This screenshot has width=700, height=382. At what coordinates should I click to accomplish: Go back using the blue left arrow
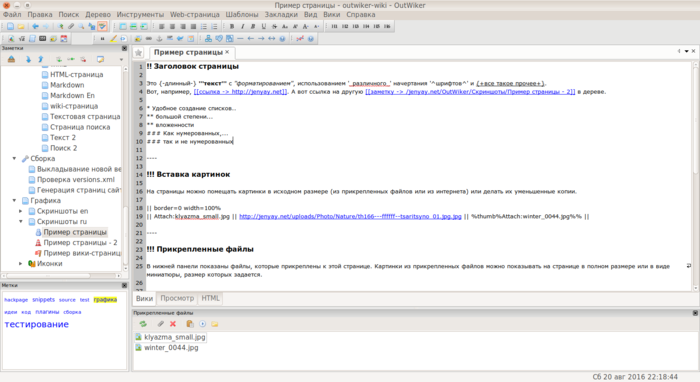click(x=35, y=26)
